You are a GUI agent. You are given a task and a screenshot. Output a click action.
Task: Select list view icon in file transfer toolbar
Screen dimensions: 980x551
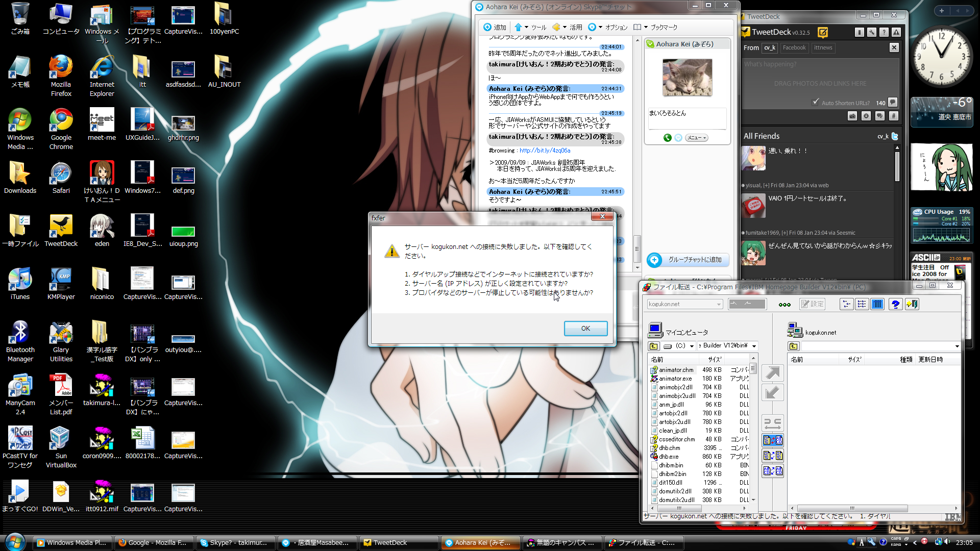click(x=862, y=304)
